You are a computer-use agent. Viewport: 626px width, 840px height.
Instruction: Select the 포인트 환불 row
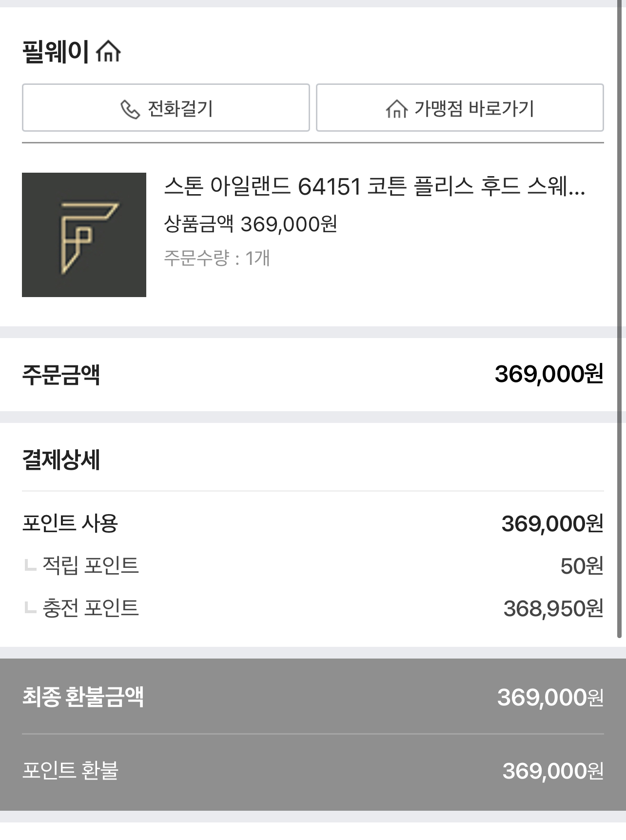313,771
